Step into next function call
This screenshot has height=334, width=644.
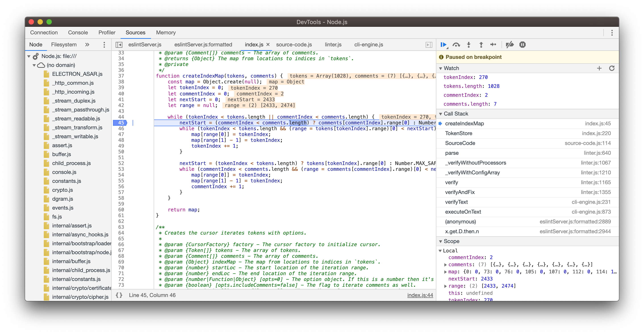(469, 44)
